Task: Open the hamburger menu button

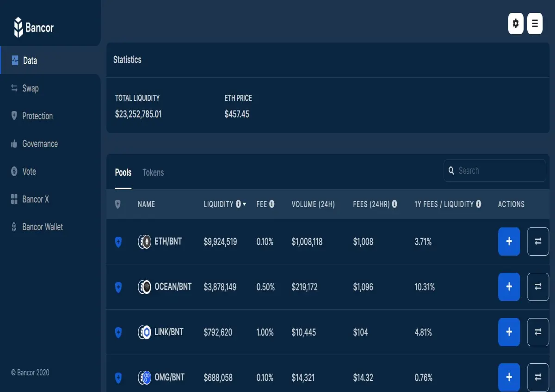Action: pyautogui.click(x=535, y=24)
